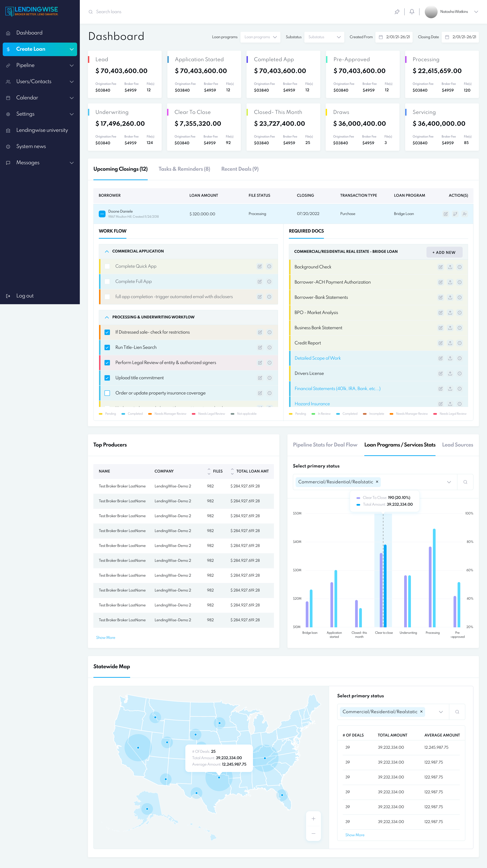Open Natasha Watkins user menu
Viewport: 487px width, 868px height.
tap(452, 12)
